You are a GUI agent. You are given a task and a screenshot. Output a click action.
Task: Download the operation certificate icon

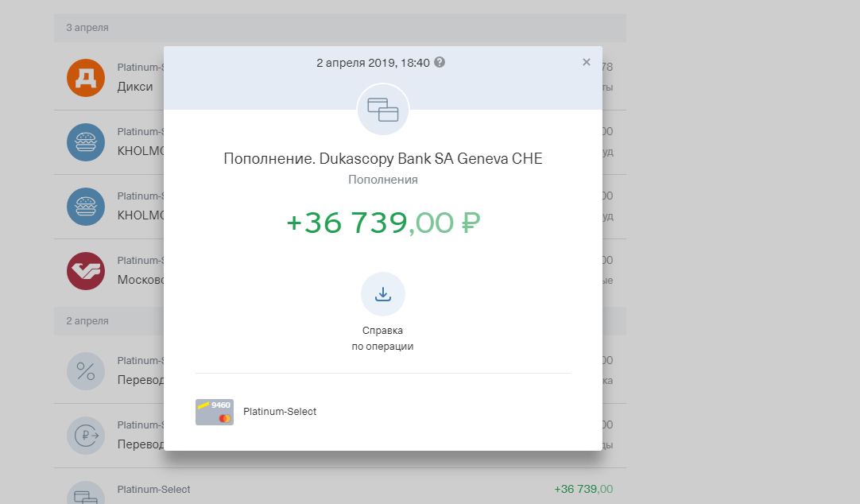(383, 294)
